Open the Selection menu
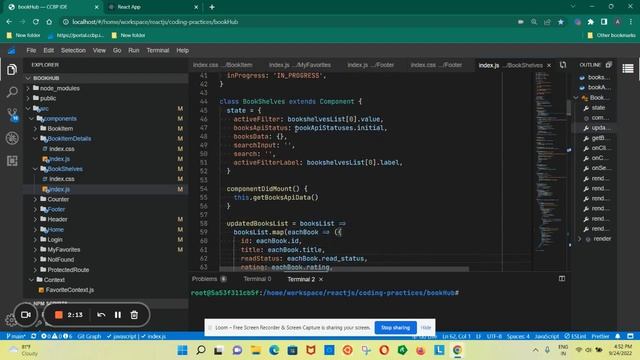 [x=73, y=50]
